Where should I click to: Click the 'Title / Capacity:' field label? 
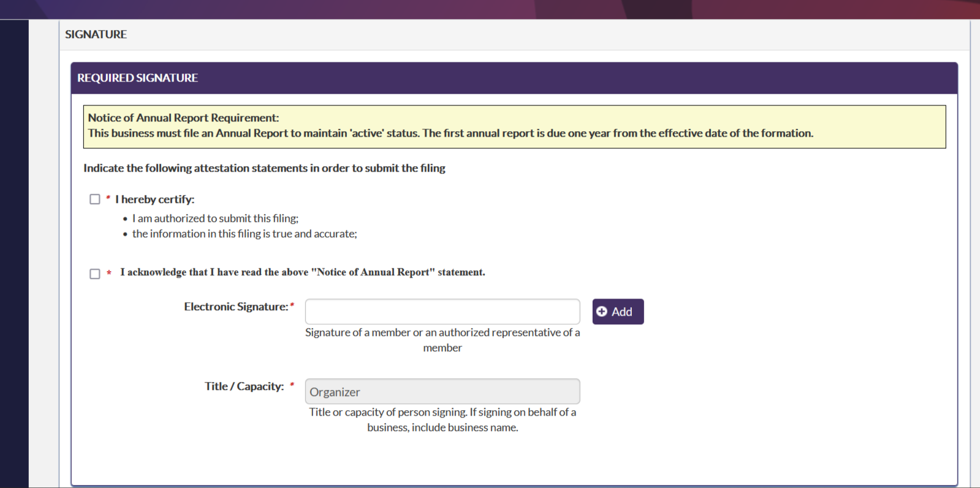pos(244,386)
